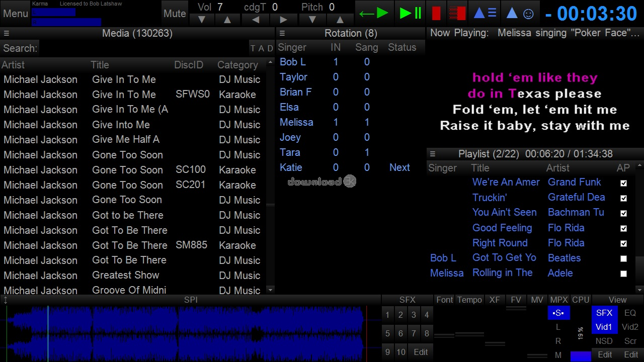This screenshot has width=644, height=362.
Task: Click the SPI panel resize arrow icon
Action: pos(6,300)
